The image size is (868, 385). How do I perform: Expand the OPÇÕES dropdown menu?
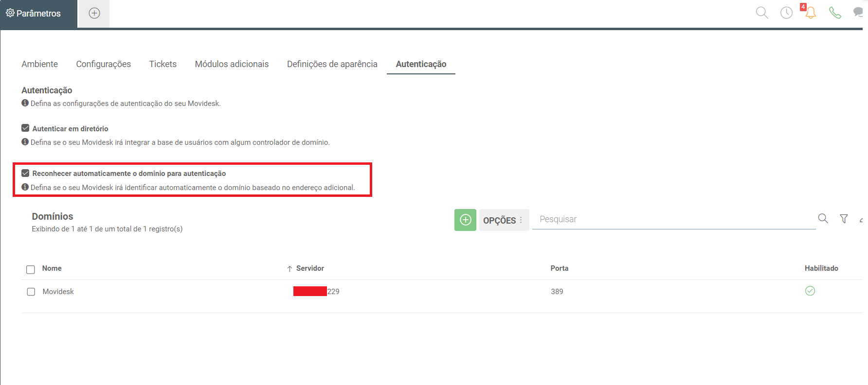pos(504,220)
